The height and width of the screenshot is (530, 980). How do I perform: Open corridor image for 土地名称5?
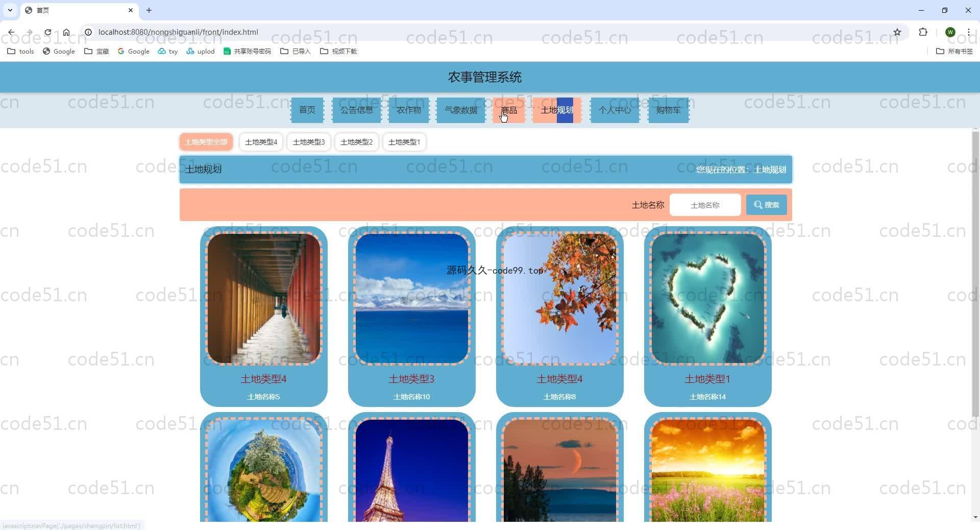pos(264,298)
